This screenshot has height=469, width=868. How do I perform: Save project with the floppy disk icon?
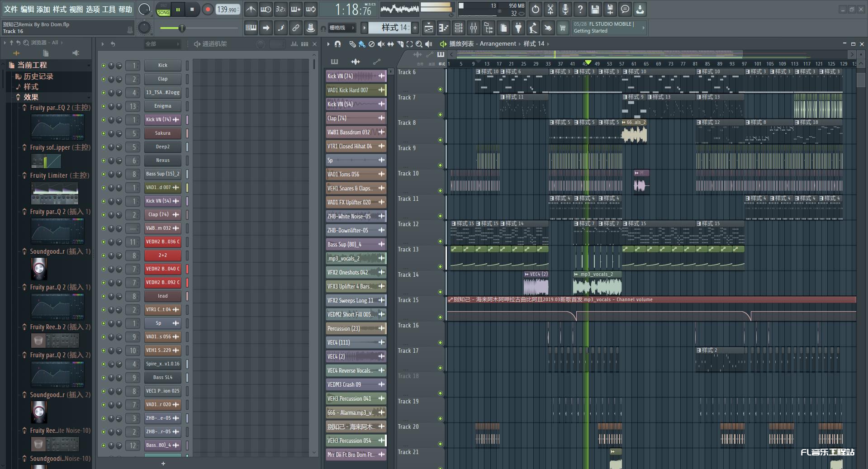point(595,9)
